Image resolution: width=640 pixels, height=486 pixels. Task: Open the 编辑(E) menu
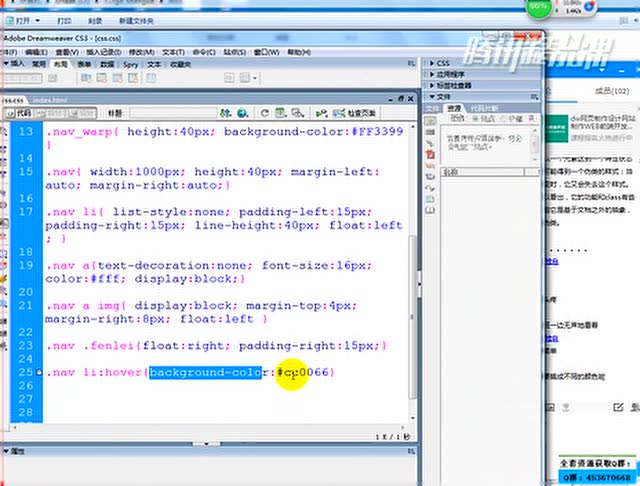tap(36, 52)
